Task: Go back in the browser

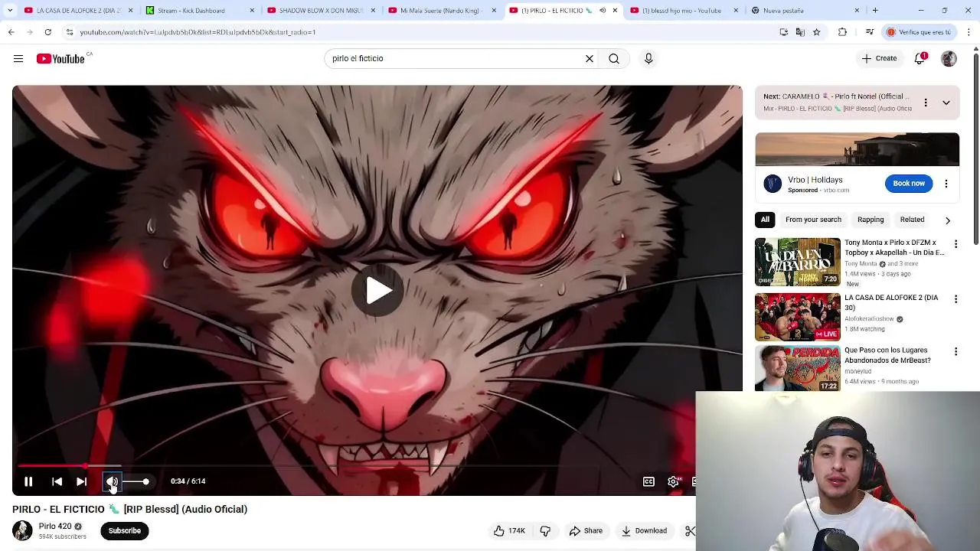Action: point(11,32)
